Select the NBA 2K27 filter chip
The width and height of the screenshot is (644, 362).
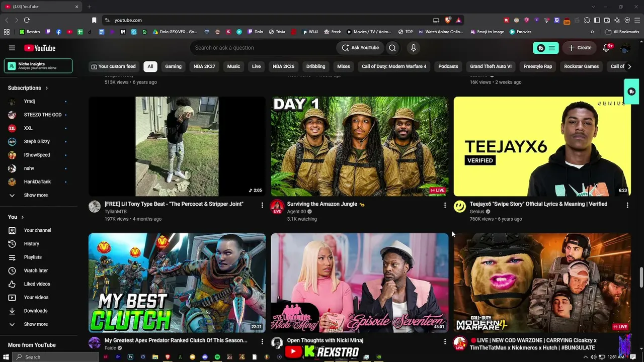tap(204, 66)
